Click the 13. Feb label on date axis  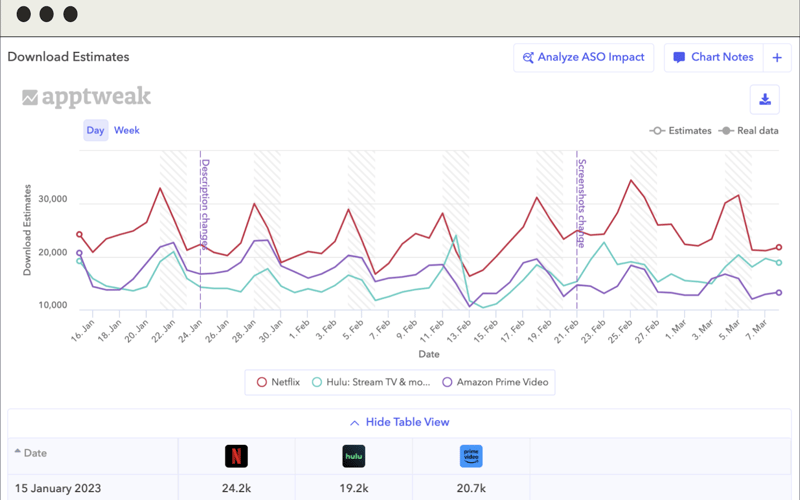[x=459, y=331]
